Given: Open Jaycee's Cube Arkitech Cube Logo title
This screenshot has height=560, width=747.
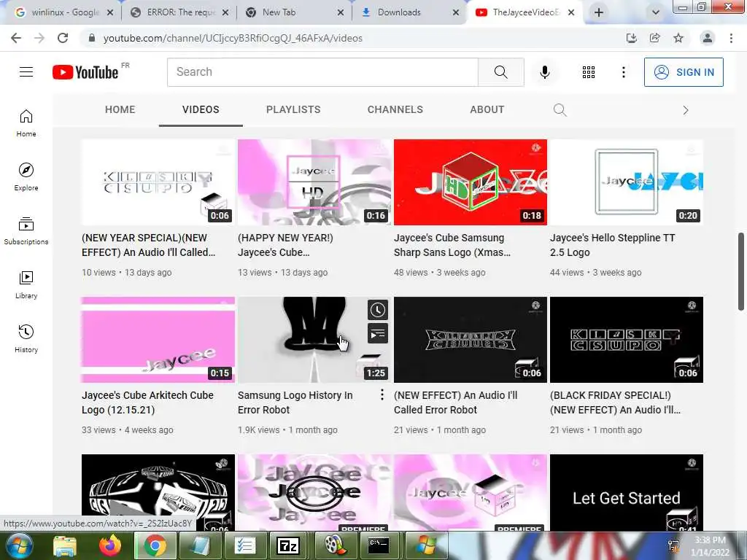Looking at the screenshot, I should [147, 402].
